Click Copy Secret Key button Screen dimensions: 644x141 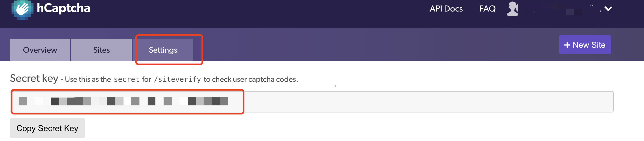47,128
